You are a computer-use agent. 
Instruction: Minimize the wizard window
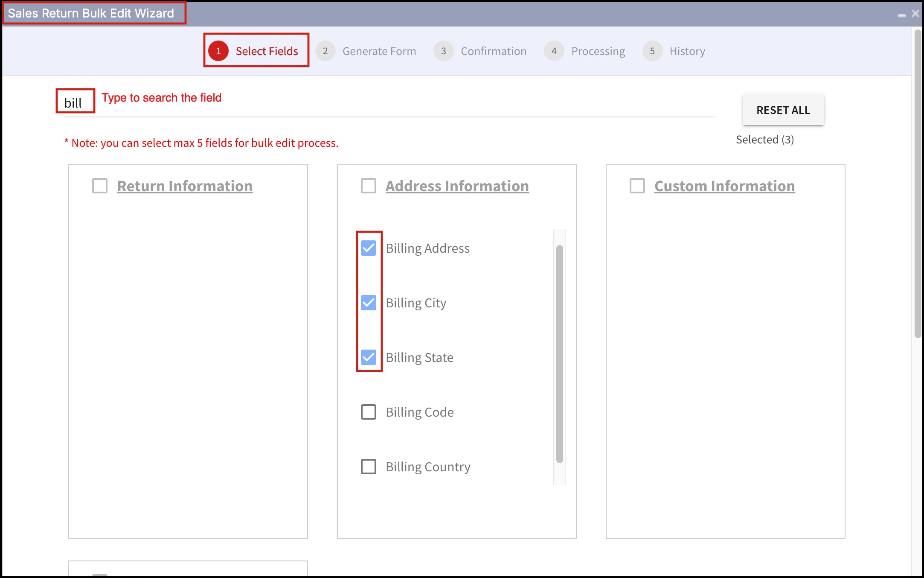(901, 15)
